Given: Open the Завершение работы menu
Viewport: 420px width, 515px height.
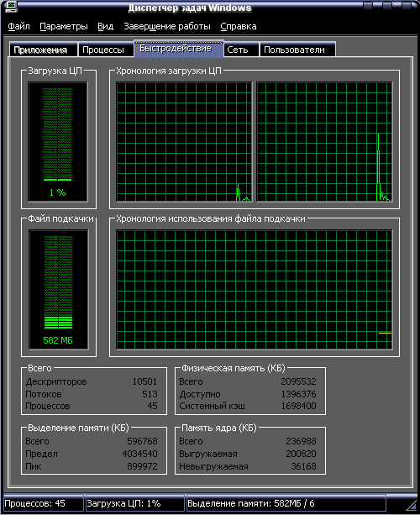Looking at the screenshot, I should pos(167,26).
